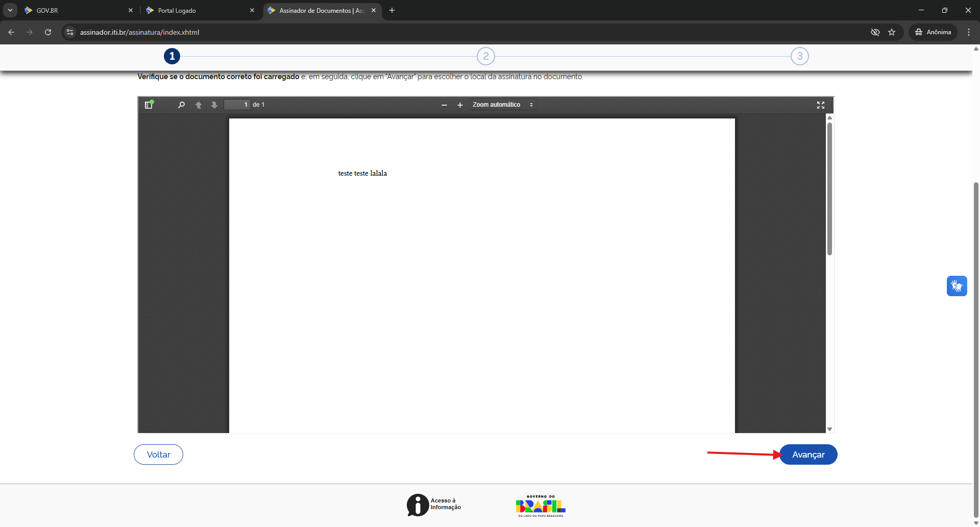
Task: Click the Avançar button
Action: (808, 454)
